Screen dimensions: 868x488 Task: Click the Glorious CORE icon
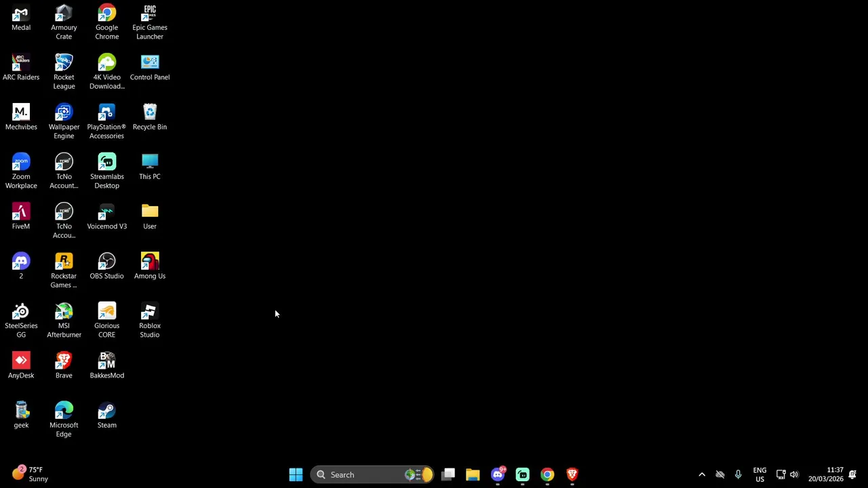tap(106, 321)
